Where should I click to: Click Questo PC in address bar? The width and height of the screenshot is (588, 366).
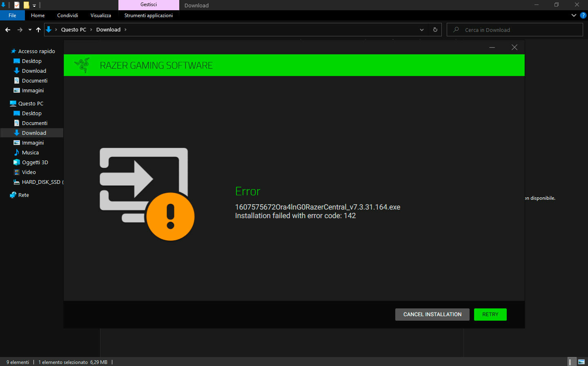(73, 30)
